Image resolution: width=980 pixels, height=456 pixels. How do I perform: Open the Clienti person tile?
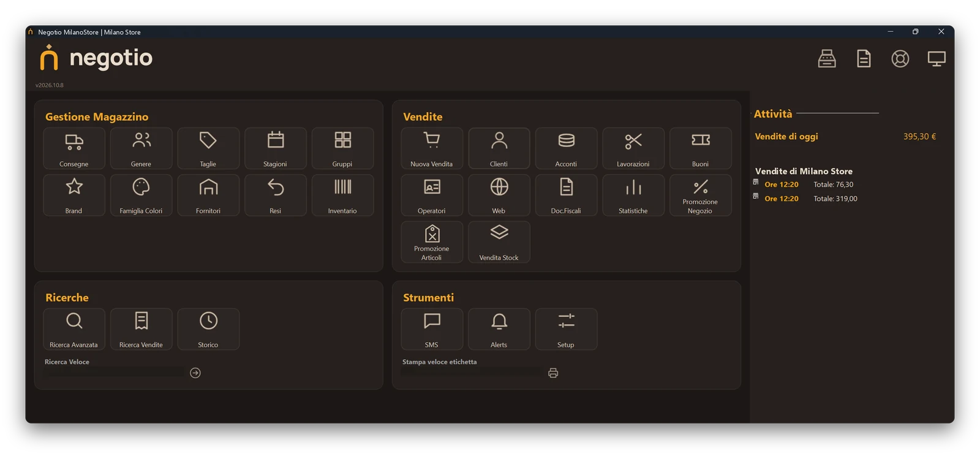click(499, 148)
